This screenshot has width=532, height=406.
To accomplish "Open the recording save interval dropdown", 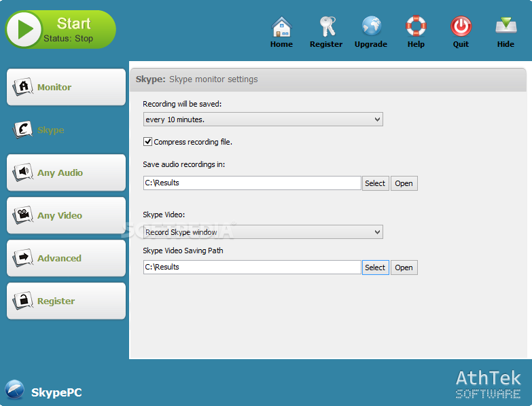I will (263, 119).
